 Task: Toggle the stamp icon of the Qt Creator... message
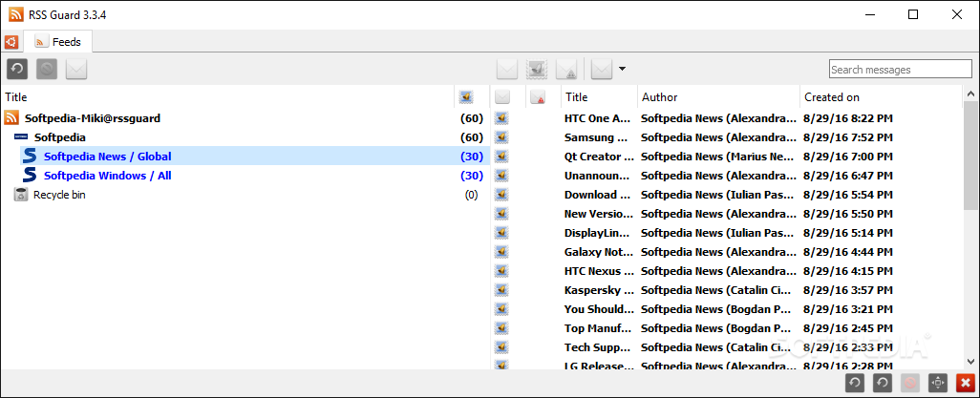(501, 157)
